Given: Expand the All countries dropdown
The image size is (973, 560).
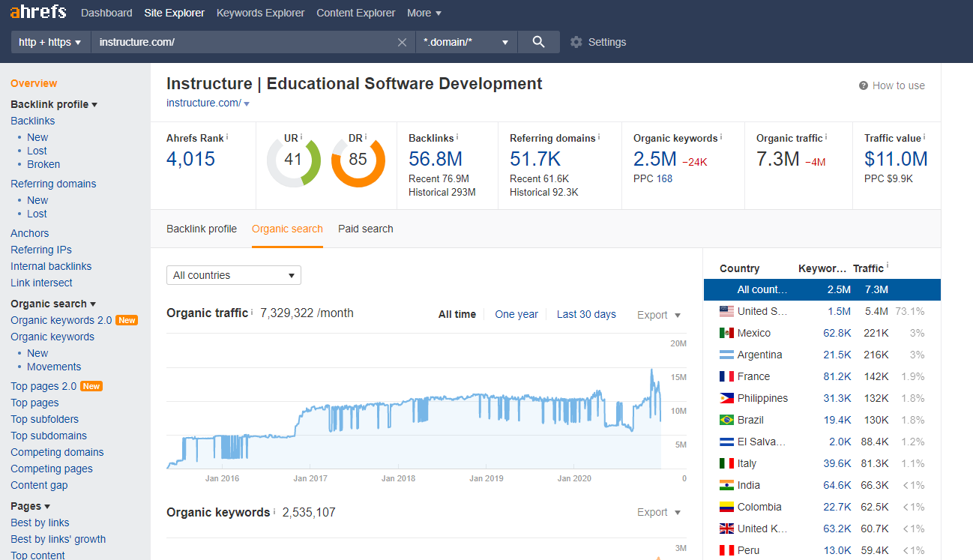Looking at the screenshot, I should coord(233,275).
